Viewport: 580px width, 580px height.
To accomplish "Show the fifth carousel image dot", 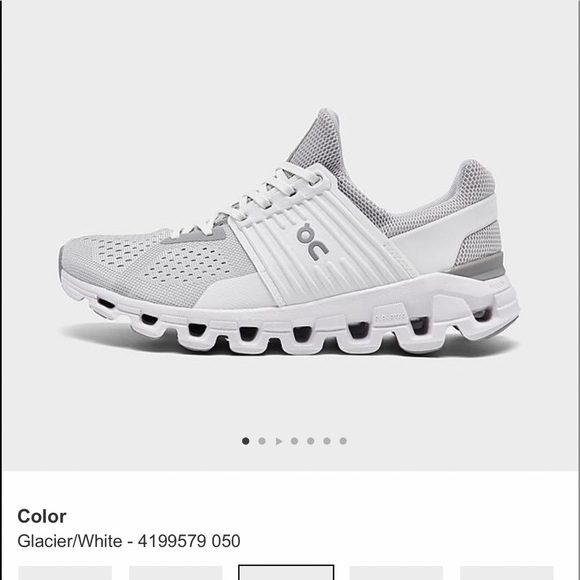I will [311, 441].
